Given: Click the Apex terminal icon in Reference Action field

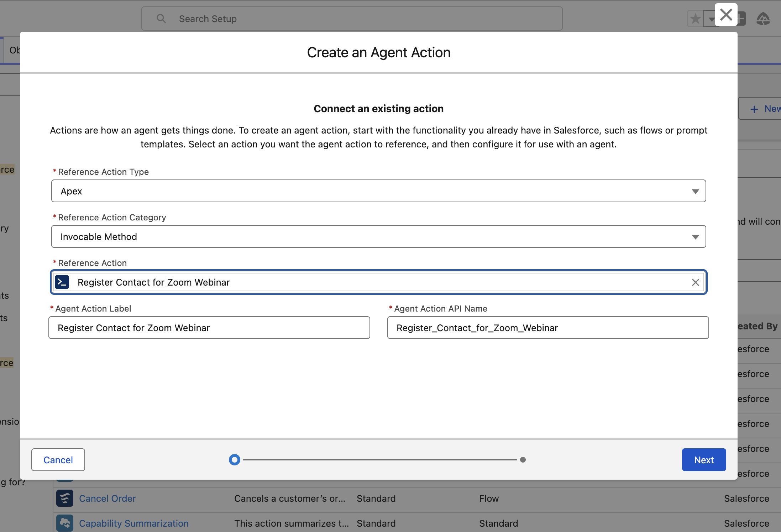Looking at the screenshot, I should [x=62, y=282].
